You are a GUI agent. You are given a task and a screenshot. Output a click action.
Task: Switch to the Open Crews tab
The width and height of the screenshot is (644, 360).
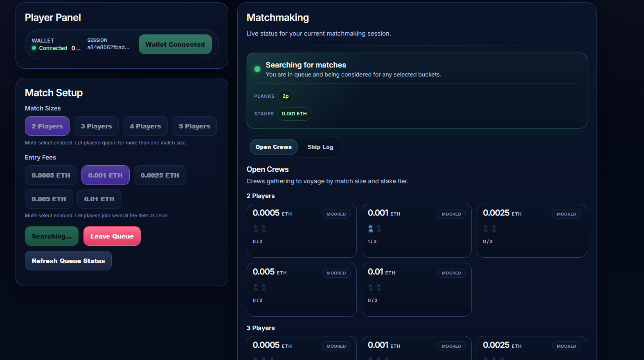(x=274, y=147)
